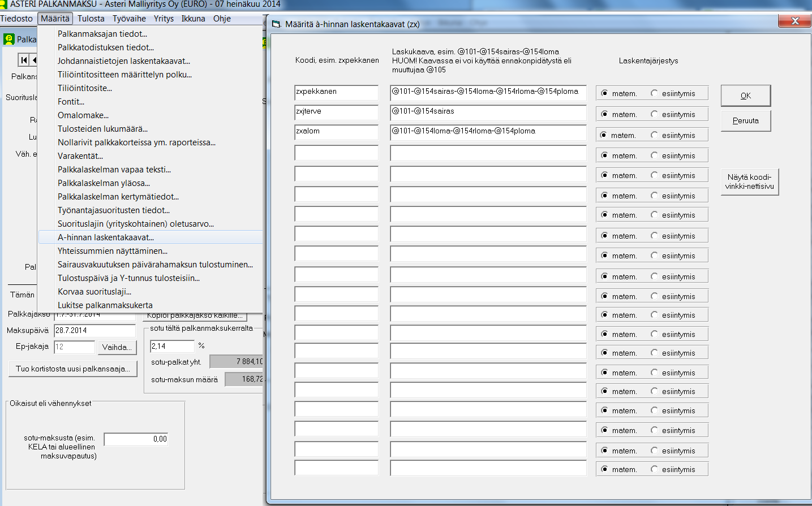Choose Palkanmaksajan tiedot... menu entry
This screenshot has height=506, width=812.
coord(151,34)
